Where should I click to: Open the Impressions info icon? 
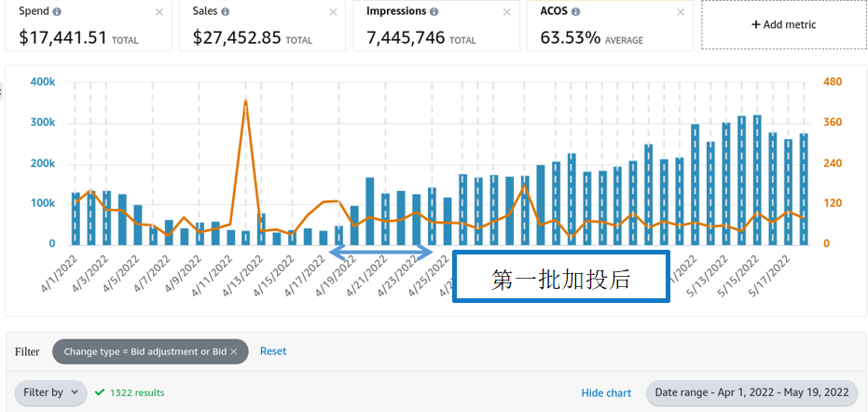(434, 11)
